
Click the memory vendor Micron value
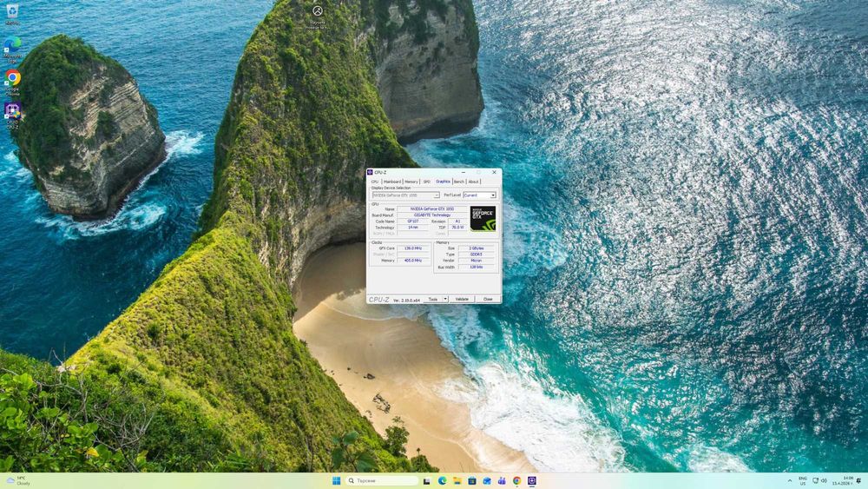(x=477, y=261)
